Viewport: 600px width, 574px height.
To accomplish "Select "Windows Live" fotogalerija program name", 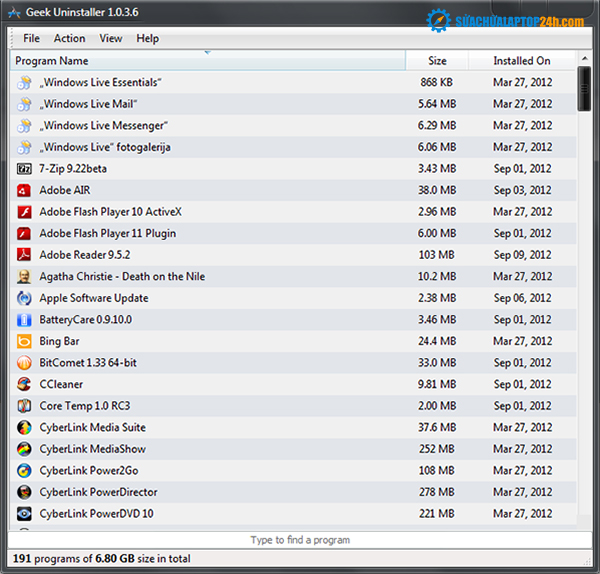I will (x=105, y=147).
